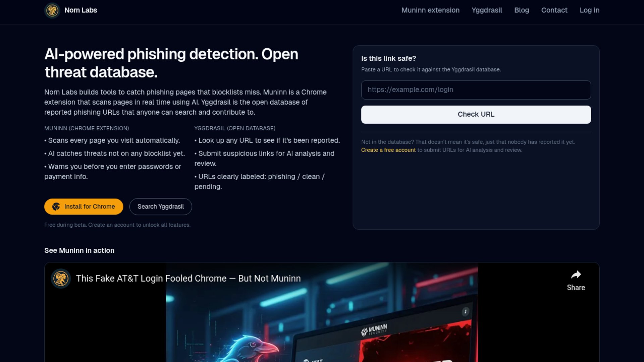This screenshot has width=644, height=362.
Task: Click the Muninn Security logo in video thumbnail
Action: click(x=374, y=330)
